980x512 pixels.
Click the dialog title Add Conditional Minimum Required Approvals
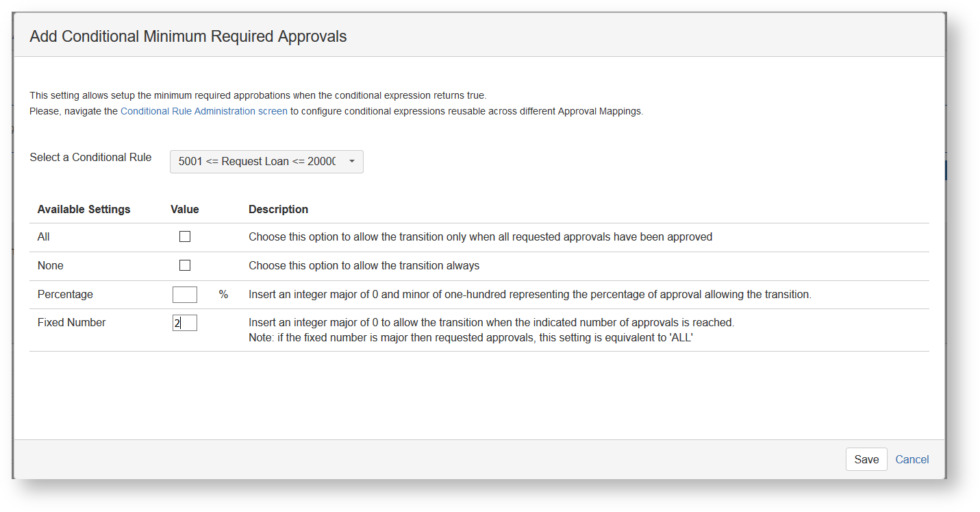(188, 36)
